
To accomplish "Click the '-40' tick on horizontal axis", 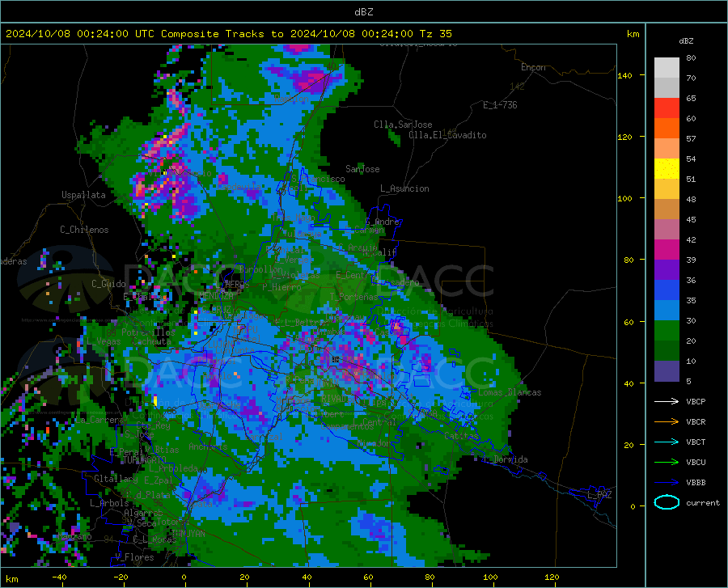I will pos(59,577).
